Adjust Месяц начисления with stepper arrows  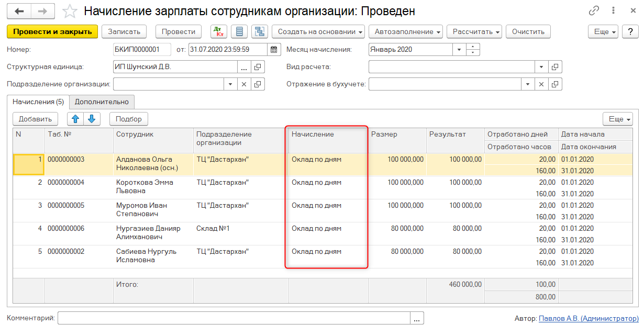(x=473, y=50)
